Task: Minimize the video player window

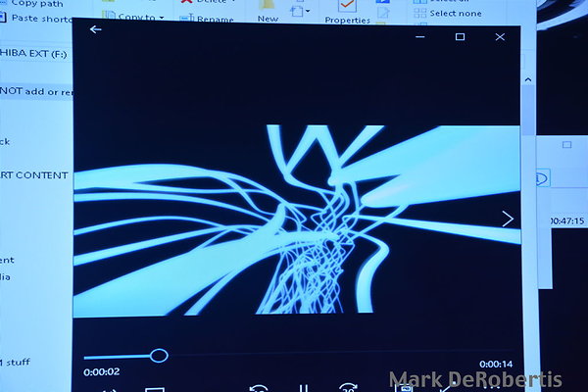Action: pyautogui.click(x=420, y=36)
